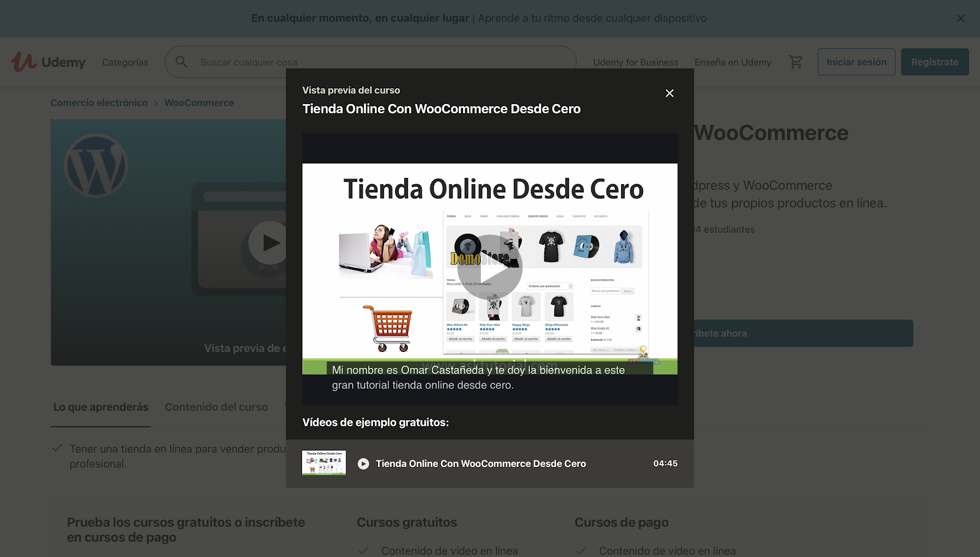Click the 'Vista previa del curso' label

351,90
